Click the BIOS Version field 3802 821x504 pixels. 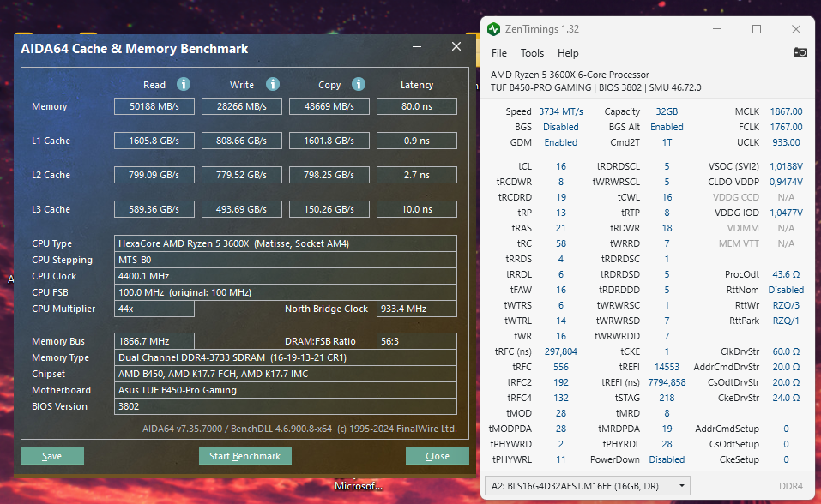coord(286,406)
